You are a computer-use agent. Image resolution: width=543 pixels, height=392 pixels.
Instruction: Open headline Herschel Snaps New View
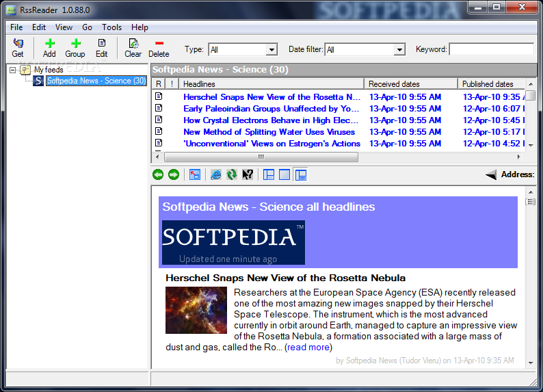tap(272, 97)
